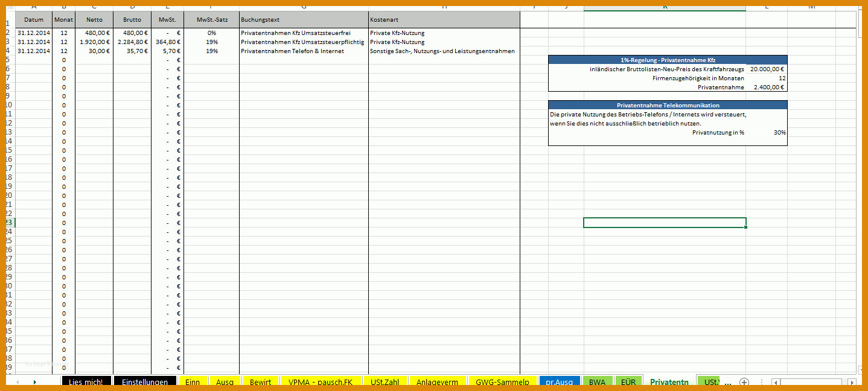This screenshot has width=868, height=391.
Task: Select the Netto header cell
Action: tap(94, 19)
